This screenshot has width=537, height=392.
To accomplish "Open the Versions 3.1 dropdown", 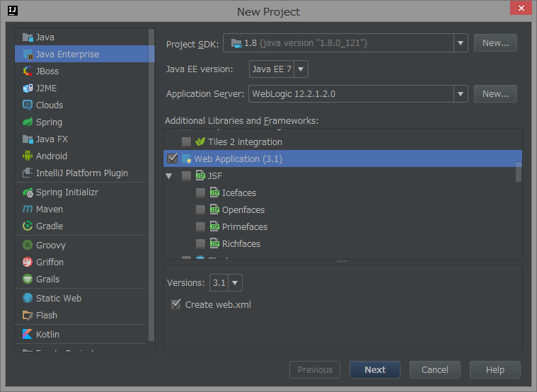I will [x=235, y=283].
